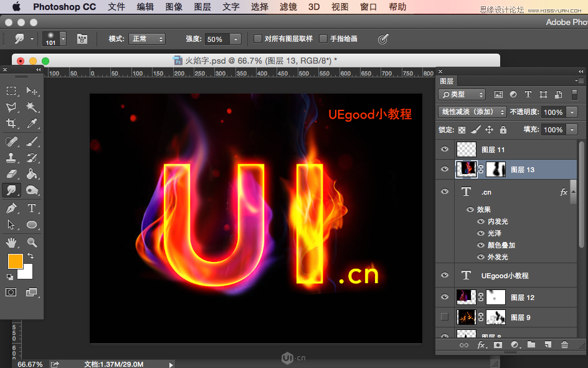Select the Rectangular Marquee tool
Viewport: 588px width, 368px height.
click(x=11, y=90)
